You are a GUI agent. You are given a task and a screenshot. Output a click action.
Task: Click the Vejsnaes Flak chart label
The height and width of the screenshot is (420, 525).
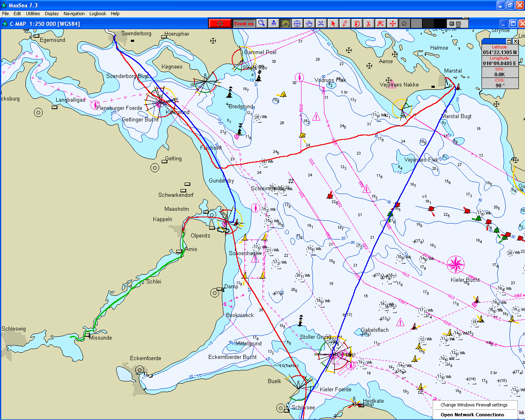tap(421, 160)
